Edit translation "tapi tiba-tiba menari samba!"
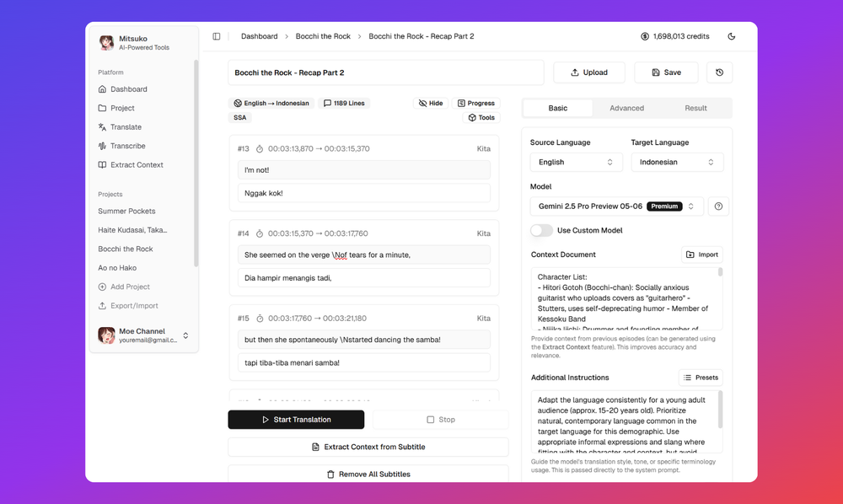The width and height of the screenshot is (843, 504). 364,362
